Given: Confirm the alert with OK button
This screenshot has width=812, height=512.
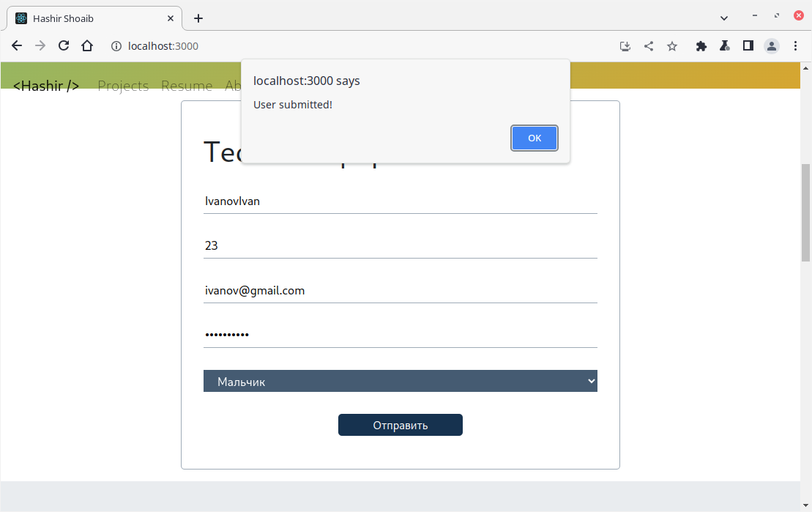Looking at the screenshot, I should [534, 138].
